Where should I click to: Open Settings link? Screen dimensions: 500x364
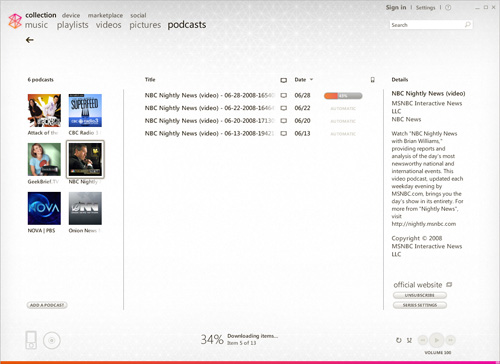click(x=425, y=7)
